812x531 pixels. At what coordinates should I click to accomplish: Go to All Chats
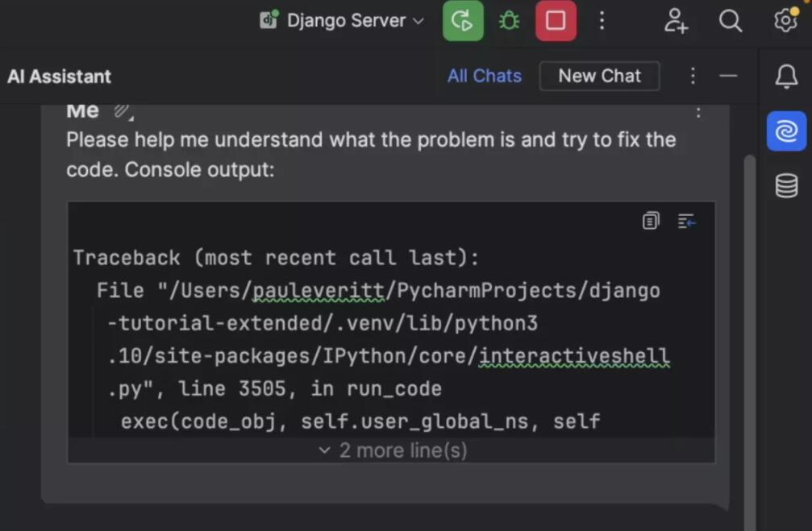[x=484, y=76]
